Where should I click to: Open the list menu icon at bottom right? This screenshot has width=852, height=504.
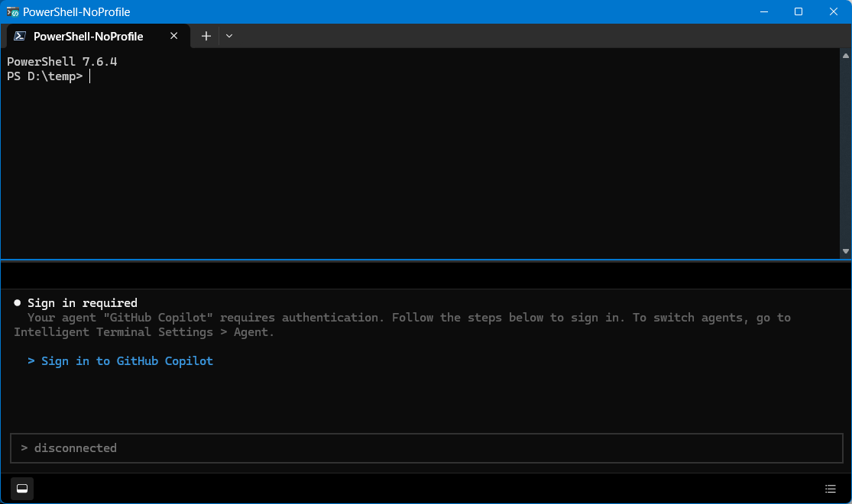(x=831, y=489)
